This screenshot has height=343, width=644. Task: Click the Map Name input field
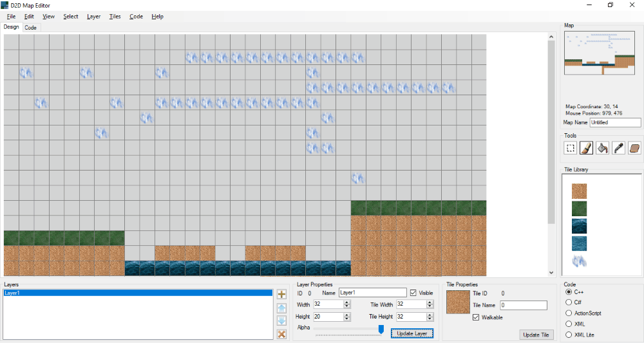tap(615, 122)
